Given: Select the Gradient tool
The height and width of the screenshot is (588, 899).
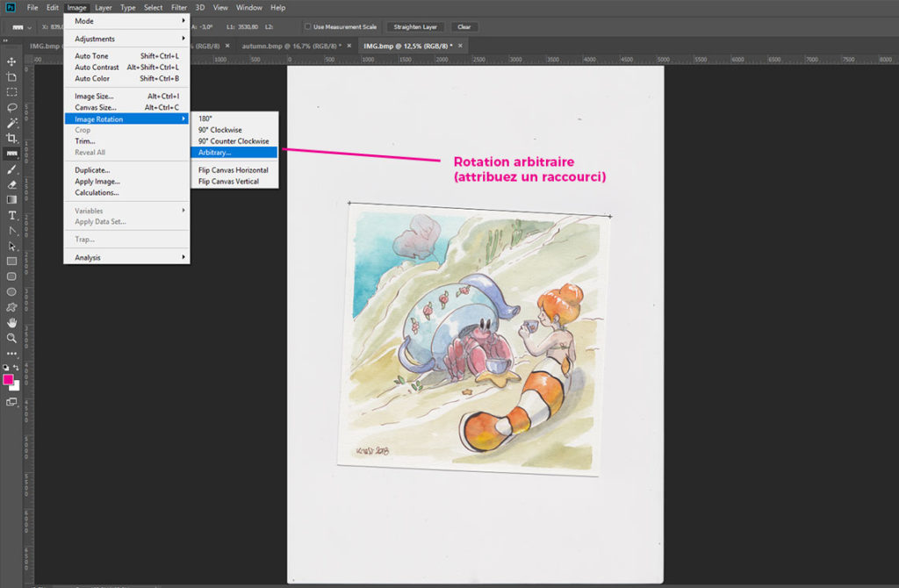Looking at the screenshot, I should click(11, 199).
